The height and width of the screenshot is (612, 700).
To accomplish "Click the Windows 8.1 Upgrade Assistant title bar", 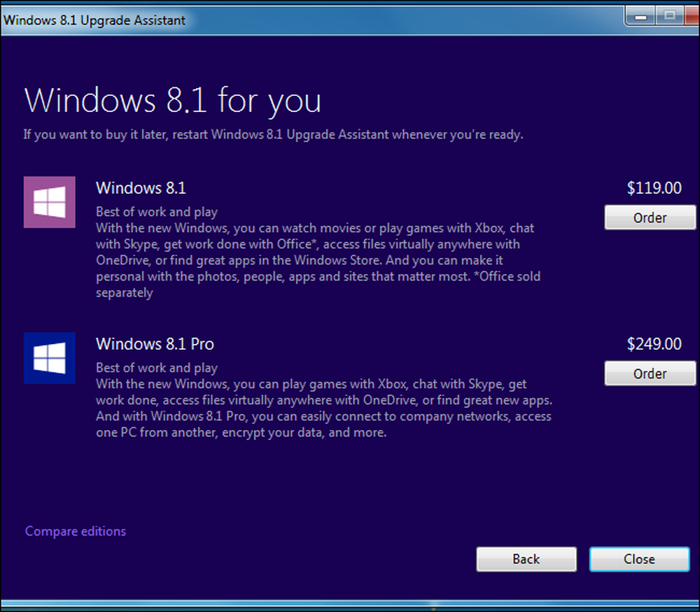I will pos(312,20).
